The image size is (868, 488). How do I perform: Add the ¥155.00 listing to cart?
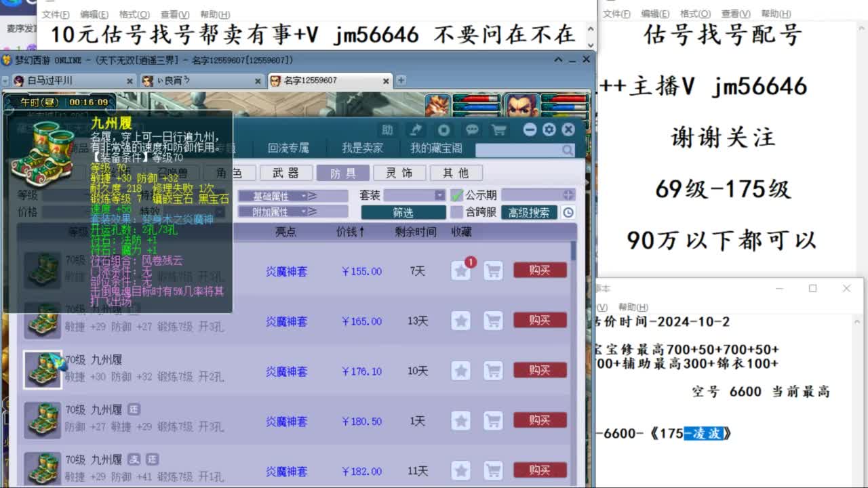click(494, 270)
